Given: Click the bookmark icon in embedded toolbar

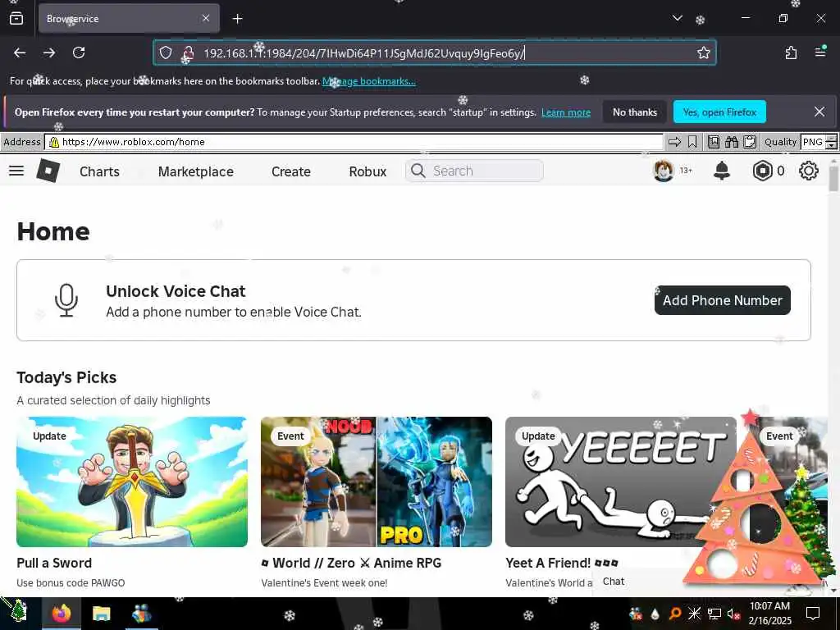Looking at the screenshot, I should (692, 142).
